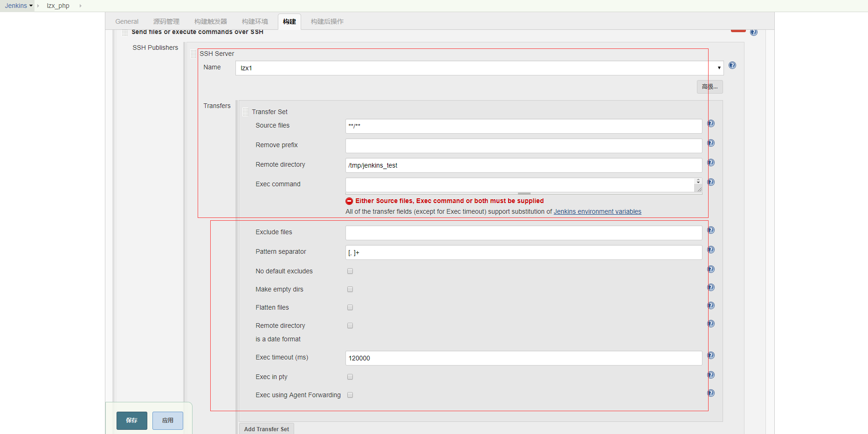
Task: Focus the Exclude files input field
Action: pyautogui.click(x=524, y=233)
